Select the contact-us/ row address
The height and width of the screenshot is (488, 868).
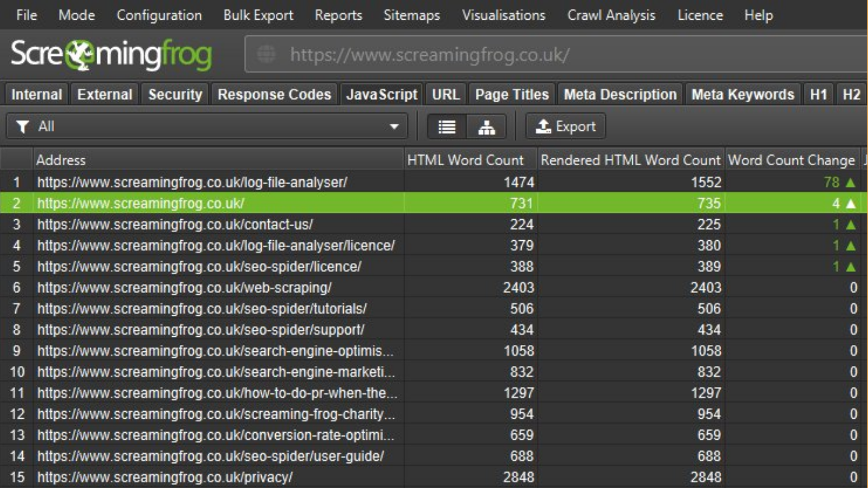point(175,224)
